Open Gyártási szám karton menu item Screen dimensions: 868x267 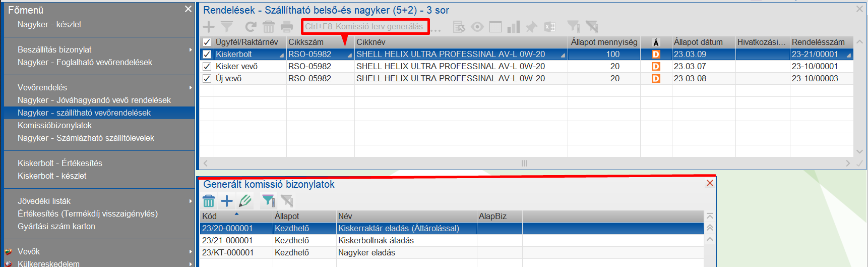56,226
